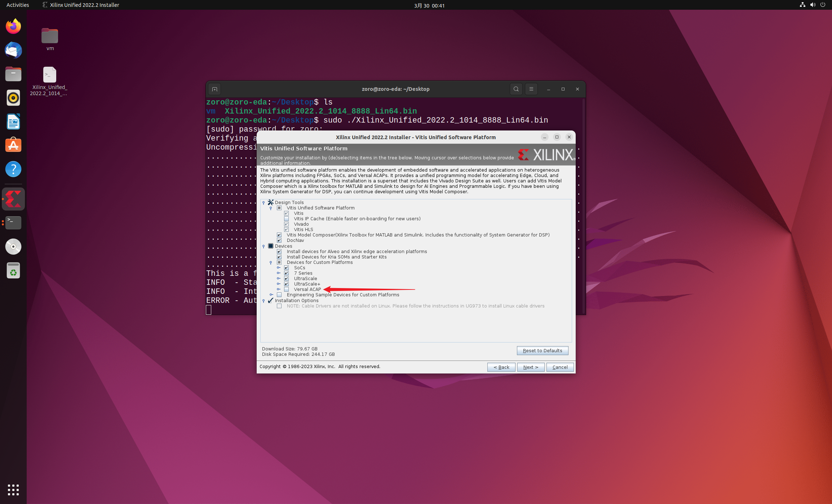Uncheck the DocNav checkbox
This screenshot has width=832, height=504.
tap(279, 240)
